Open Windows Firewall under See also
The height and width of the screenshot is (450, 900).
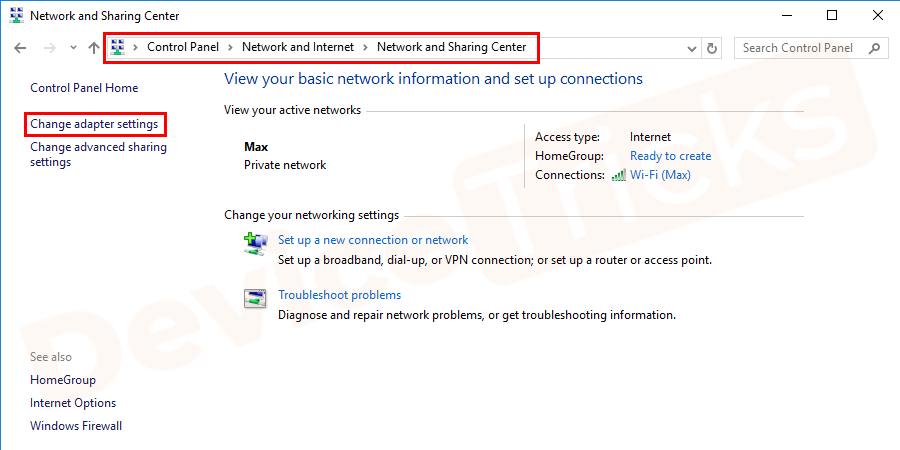[x=76, y=426]
